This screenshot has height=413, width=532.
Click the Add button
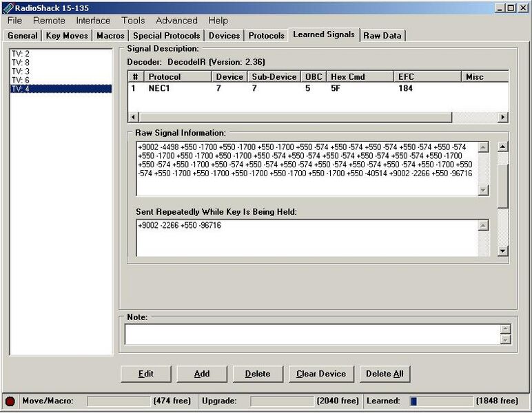[202, 374]
